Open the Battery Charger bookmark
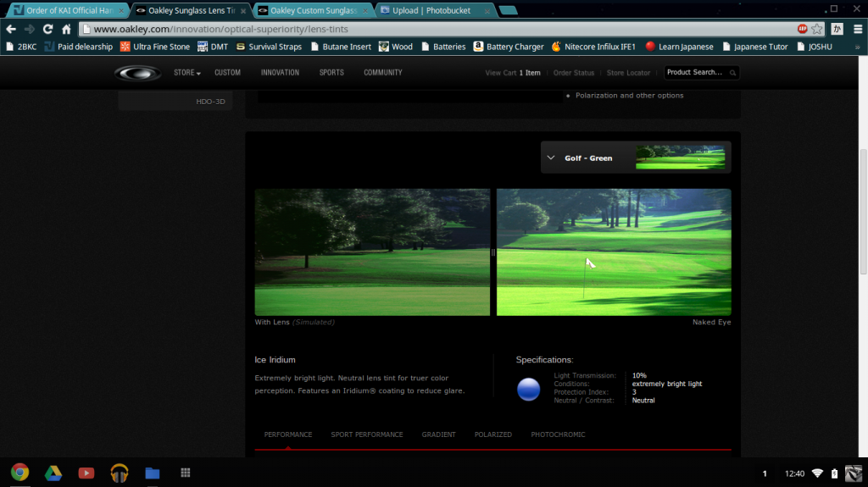 [x=509, y=47]
